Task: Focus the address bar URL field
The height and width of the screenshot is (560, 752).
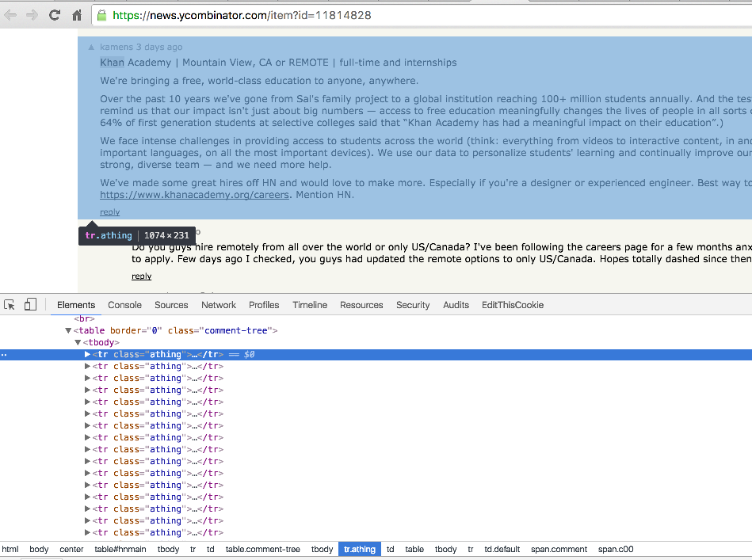Action: tap(422, 15)
